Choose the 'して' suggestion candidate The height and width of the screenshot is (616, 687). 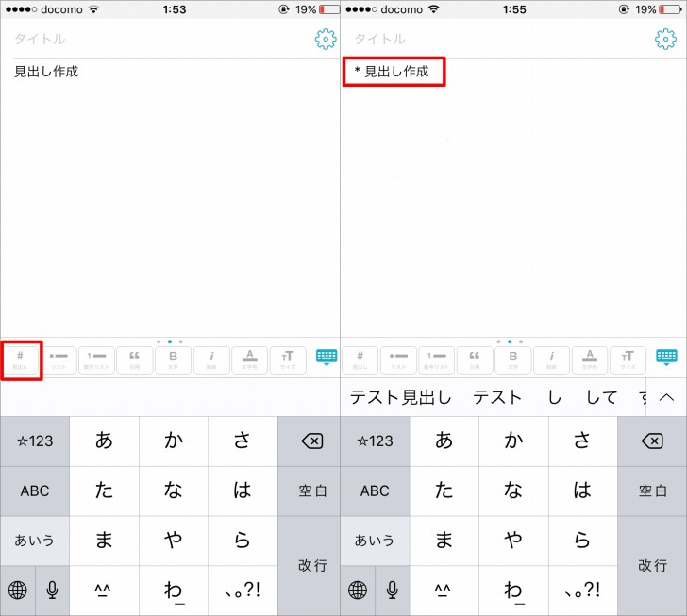pos(601,397)
